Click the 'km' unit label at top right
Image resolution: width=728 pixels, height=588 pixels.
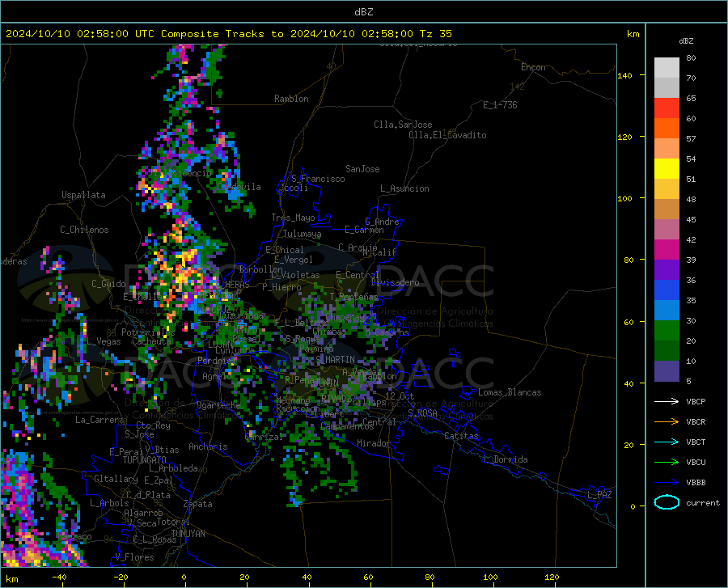point(633,34)
